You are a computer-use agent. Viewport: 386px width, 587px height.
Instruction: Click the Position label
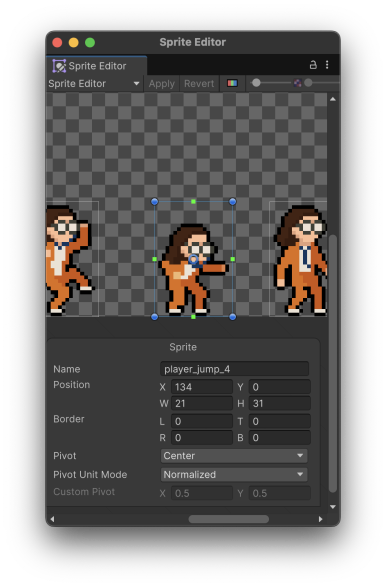tap(72, 385)
